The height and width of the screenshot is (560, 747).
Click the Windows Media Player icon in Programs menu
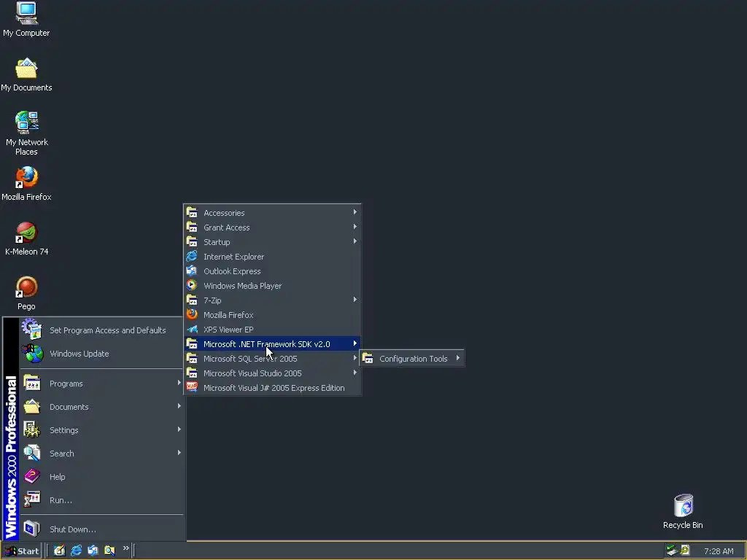(192, 285)
